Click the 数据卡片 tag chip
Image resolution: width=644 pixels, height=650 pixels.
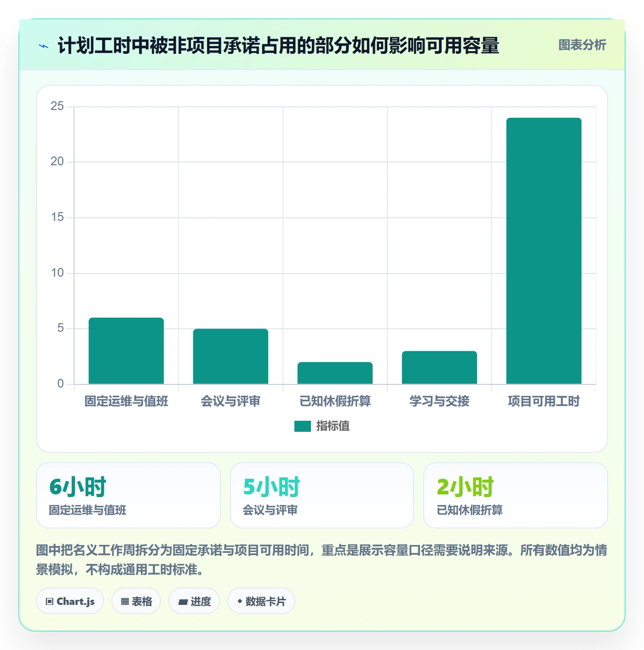(x=261, y=601)
